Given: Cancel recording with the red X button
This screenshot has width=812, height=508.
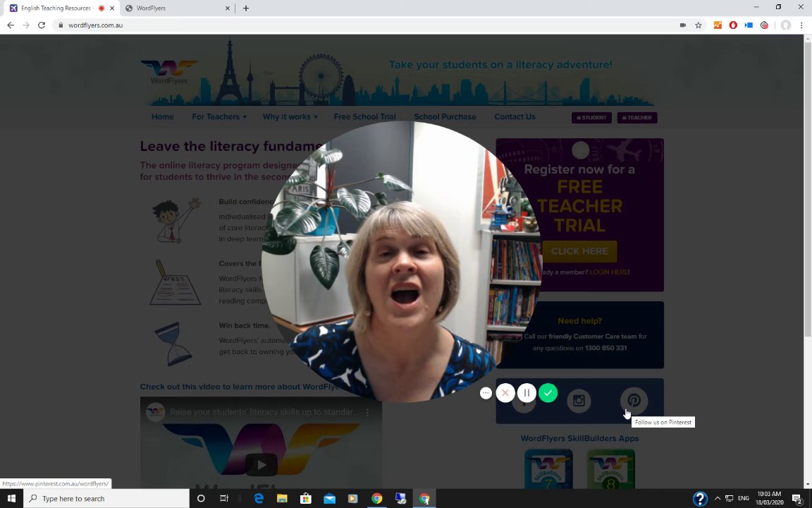Looking at the screenshot, I should click(505, 393).
